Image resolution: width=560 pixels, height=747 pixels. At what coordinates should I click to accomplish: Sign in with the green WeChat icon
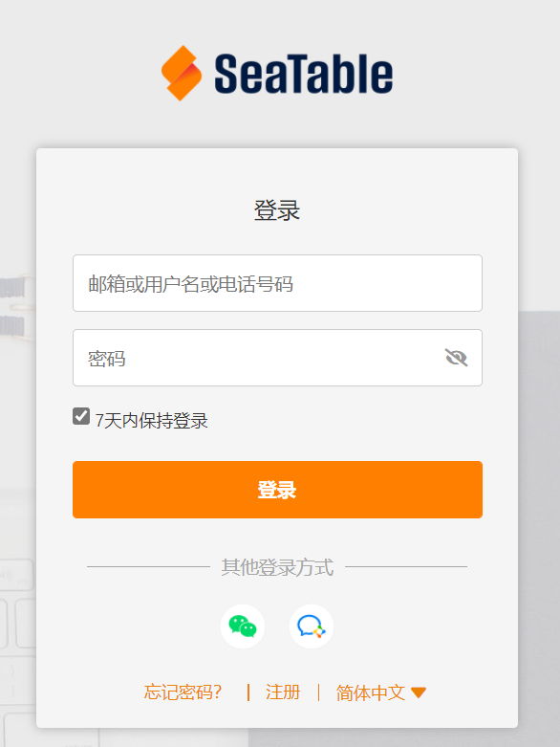click(x=243, y=626)
